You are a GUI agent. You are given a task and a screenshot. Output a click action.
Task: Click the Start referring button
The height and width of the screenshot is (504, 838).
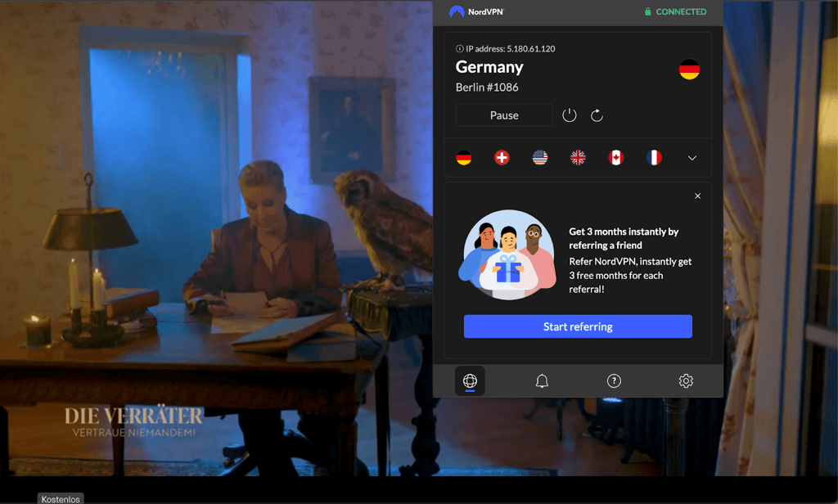coord(578,326)
